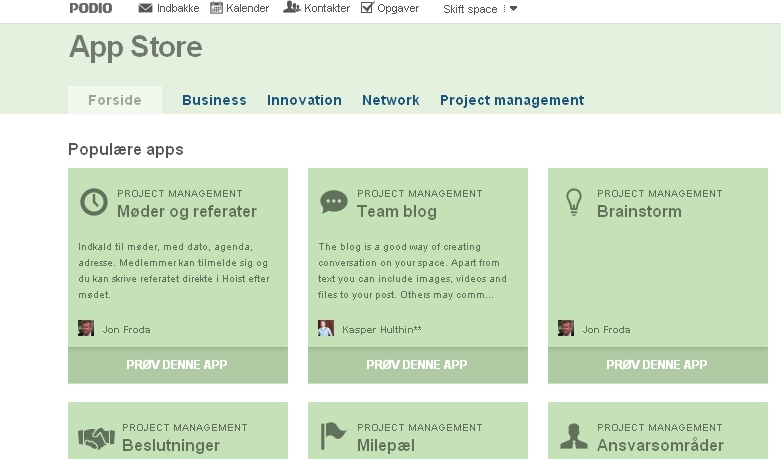The width and height of the screenshot is (781, 459).
Task: Open Kasper Hulthin's avatar on Team blog
Action: [x=326, y=328]
